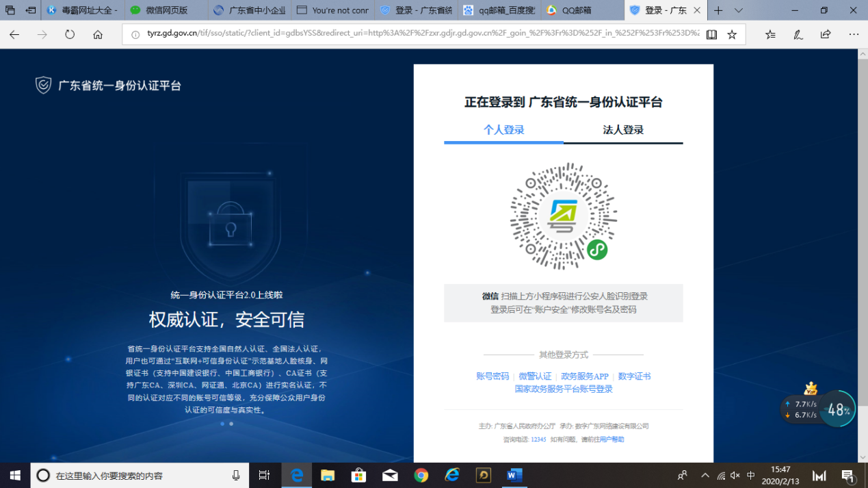Open network status tray icon

(721, 476)
